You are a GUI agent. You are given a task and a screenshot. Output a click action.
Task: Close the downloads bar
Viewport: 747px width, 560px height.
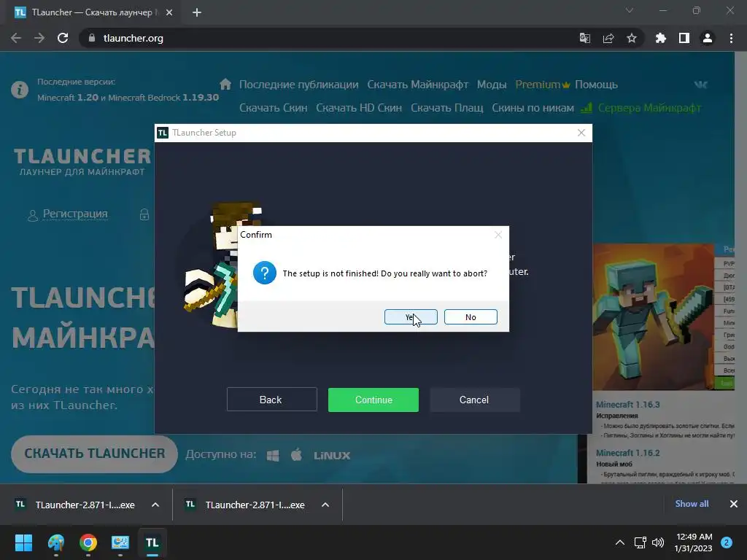pos(734,504)
